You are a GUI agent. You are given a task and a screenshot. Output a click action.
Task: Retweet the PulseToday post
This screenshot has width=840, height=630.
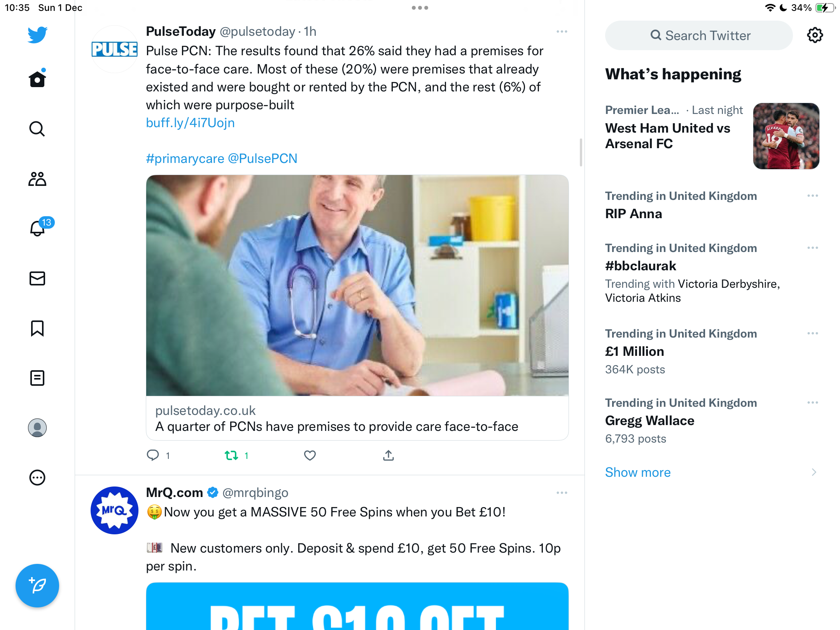236,455
